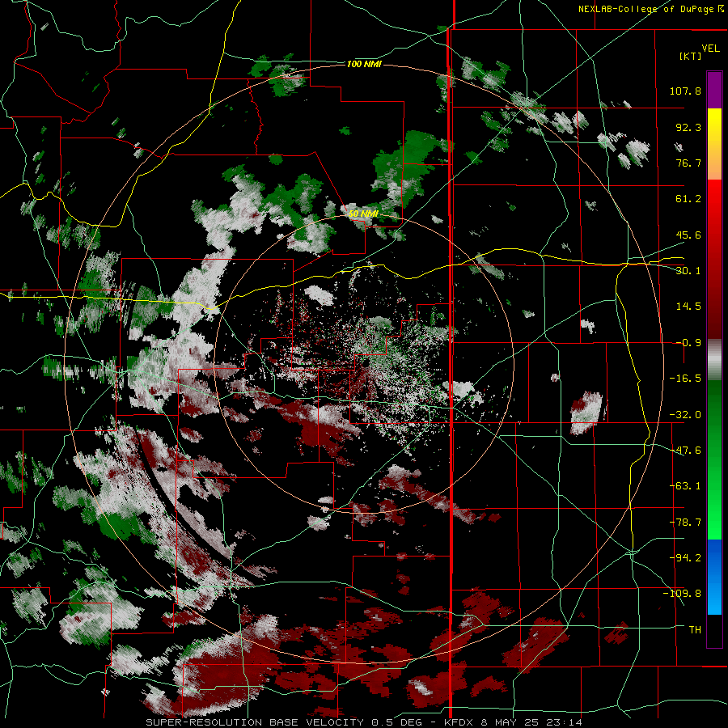Click the 45.6 legend value
This screenshot has height=728, width=728.
688,235
